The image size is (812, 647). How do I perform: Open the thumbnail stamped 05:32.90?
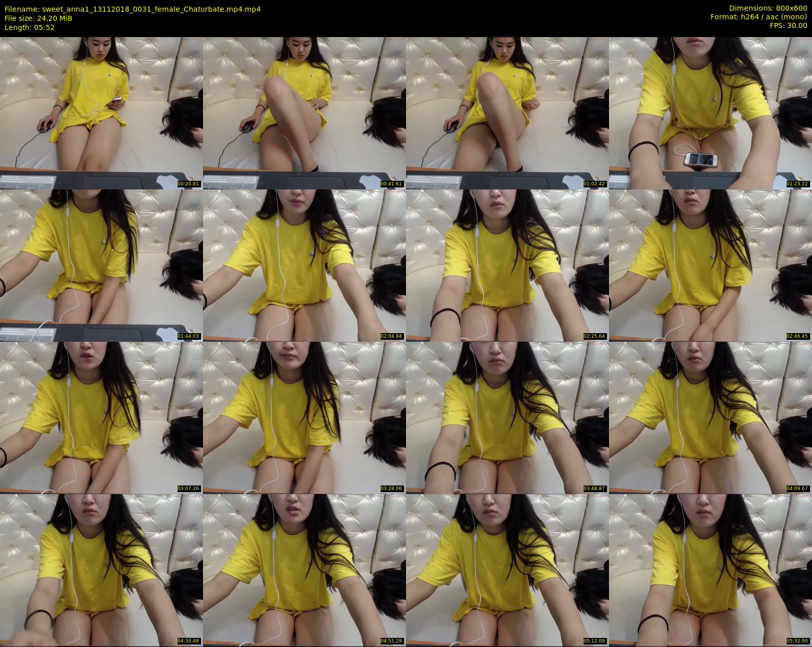[x=710, y=570]
